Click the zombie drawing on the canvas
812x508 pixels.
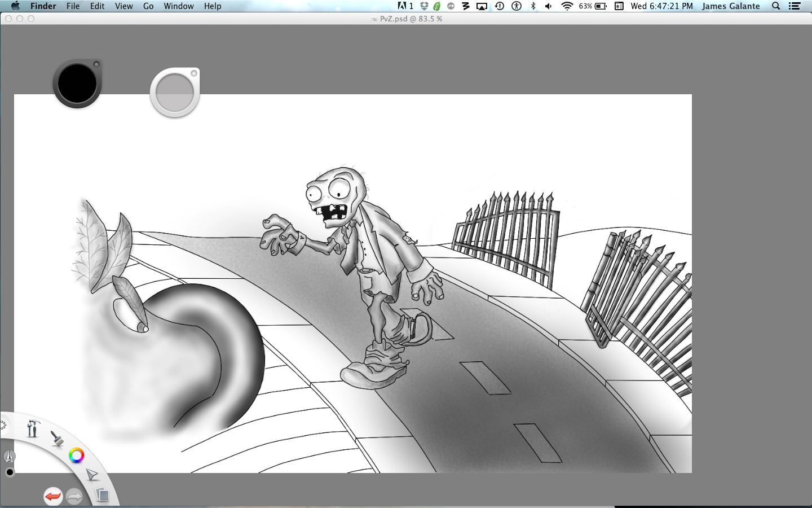(354, 277)
